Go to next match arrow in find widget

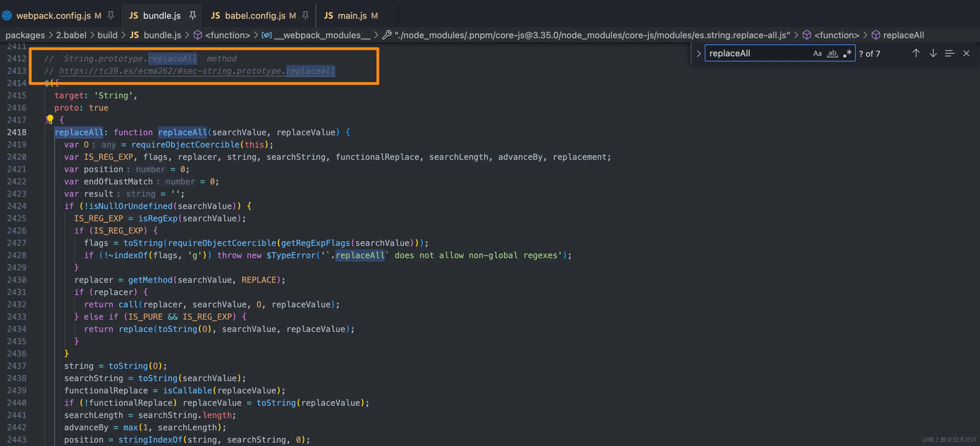tap(933, 53)
